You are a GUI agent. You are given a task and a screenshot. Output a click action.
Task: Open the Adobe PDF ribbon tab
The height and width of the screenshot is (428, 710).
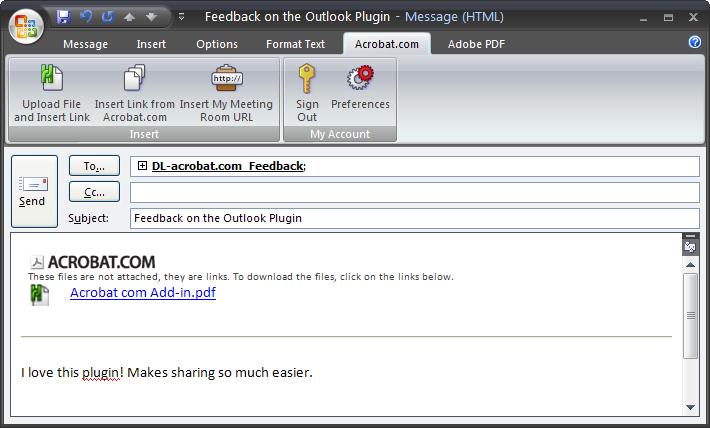[476, 44]
